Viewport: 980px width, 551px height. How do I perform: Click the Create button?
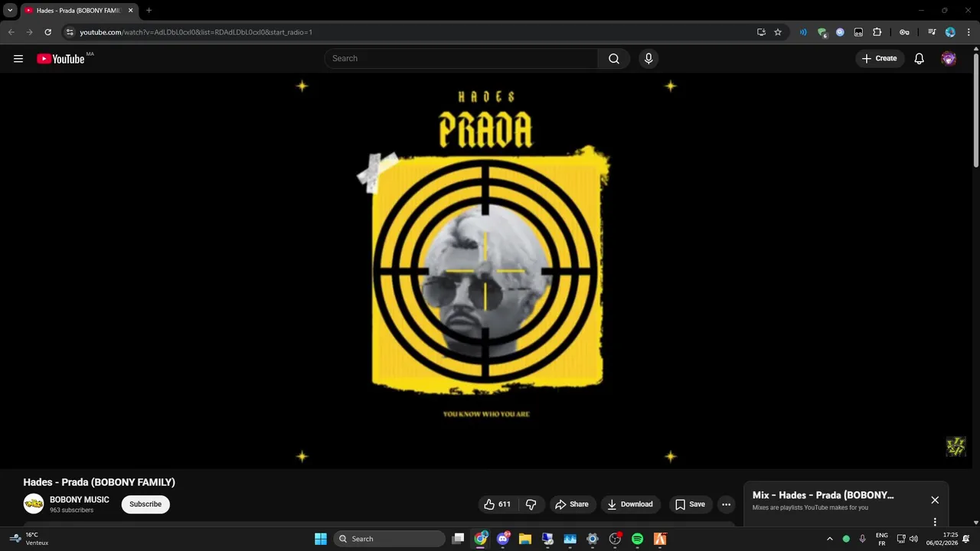879,58
